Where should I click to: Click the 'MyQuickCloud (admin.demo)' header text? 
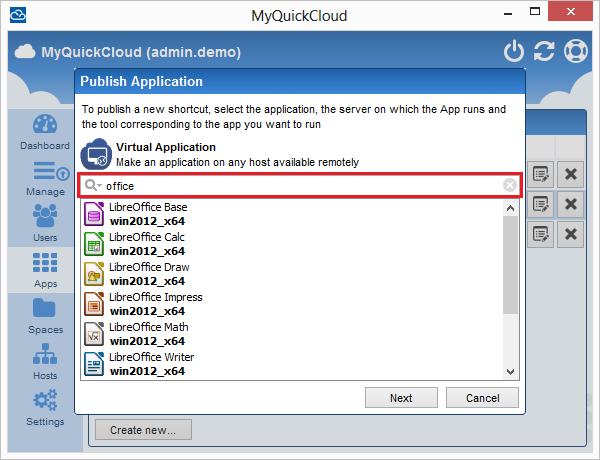coord(141,52)
